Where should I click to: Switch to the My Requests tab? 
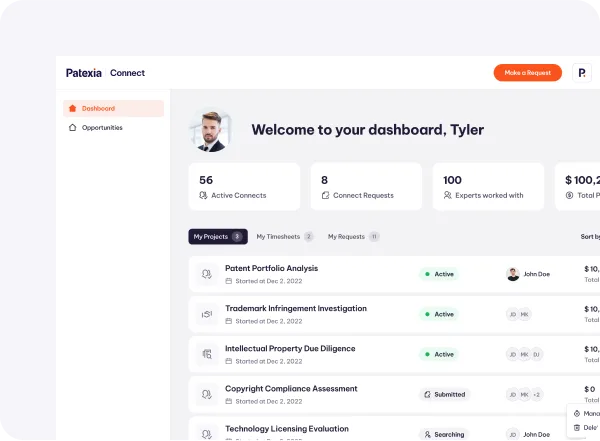pyautogui.click(x=353, y=237)
